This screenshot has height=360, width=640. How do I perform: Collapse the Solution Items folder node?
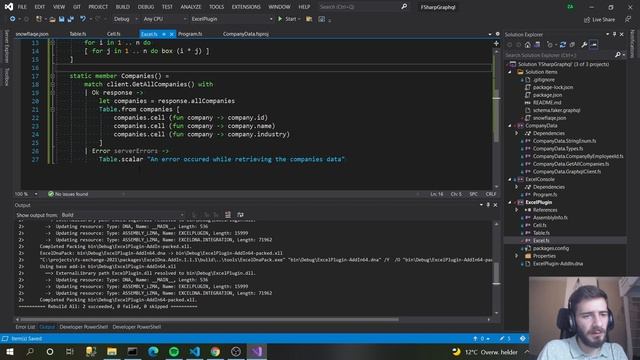tap(510, 72)
